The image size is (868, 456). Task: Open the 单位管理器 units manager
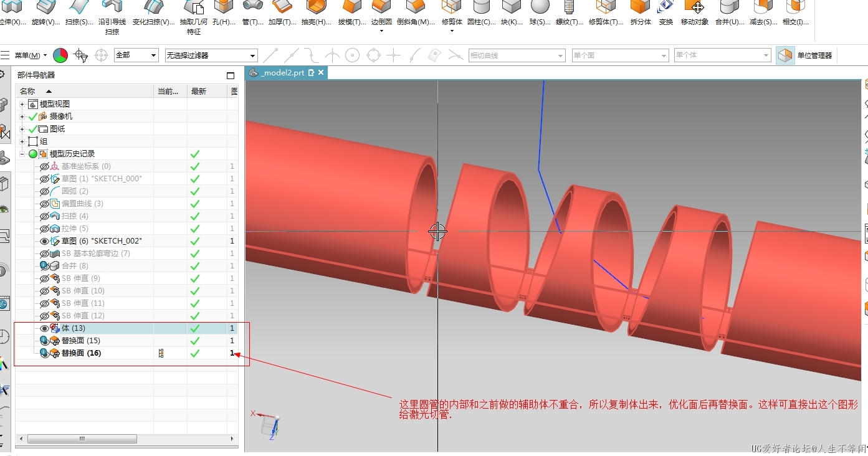804,55
